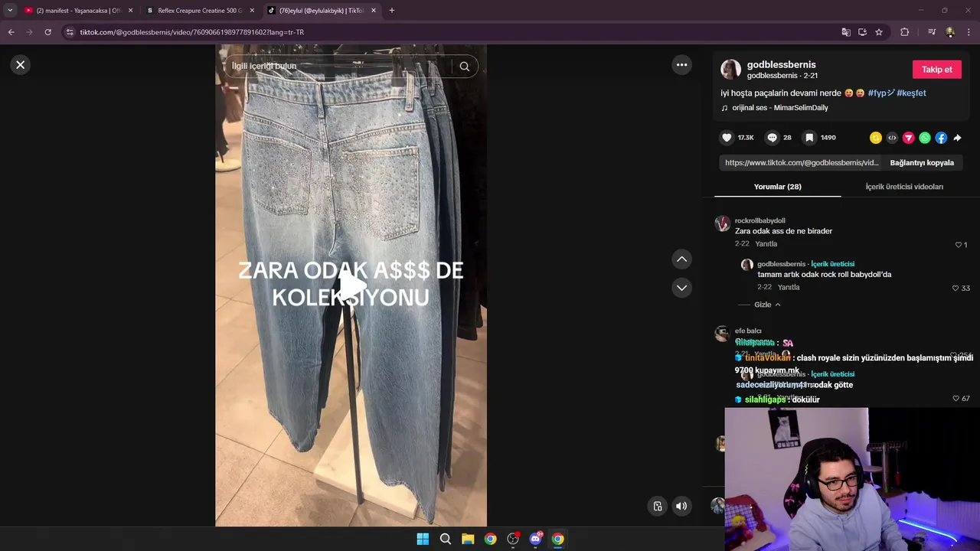Open media controls icon in toolbar

[x=931, y=32]
